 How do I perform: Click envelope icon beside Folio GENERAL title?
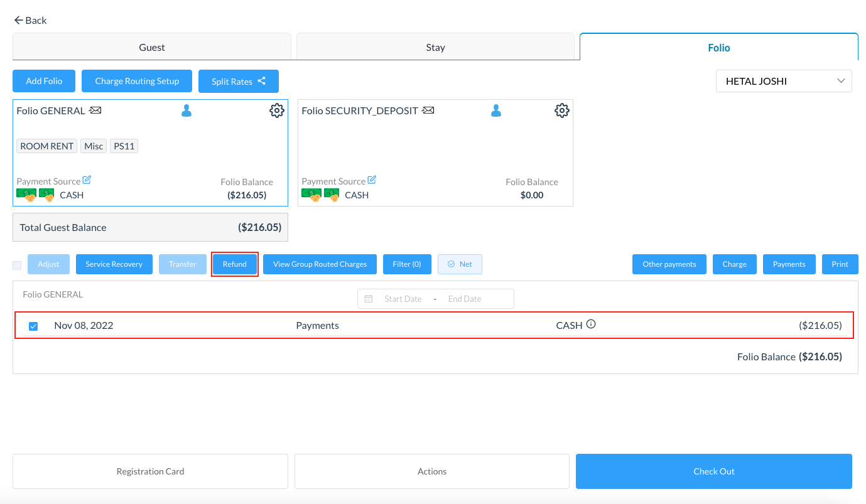[95, 110]
